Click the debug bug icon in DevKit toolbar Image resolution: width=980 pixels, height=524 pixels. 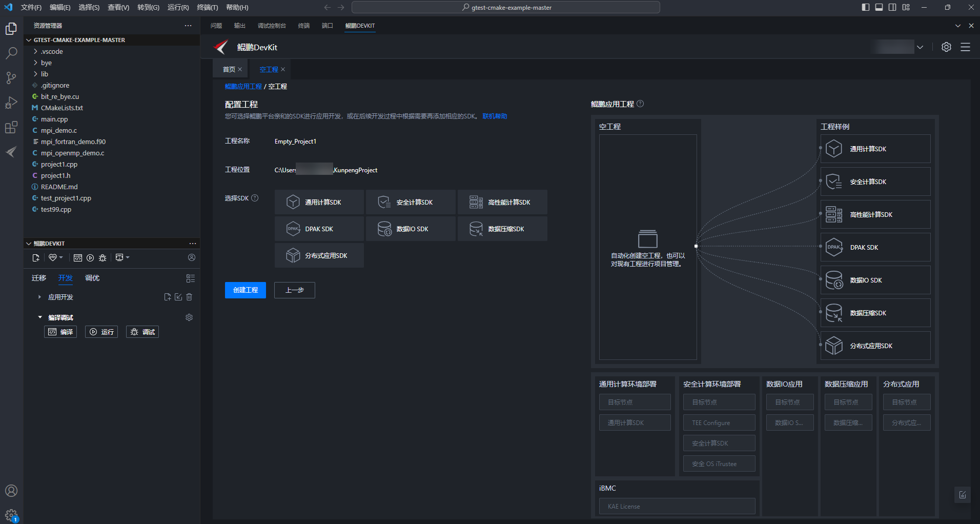[x=103, y=258]
